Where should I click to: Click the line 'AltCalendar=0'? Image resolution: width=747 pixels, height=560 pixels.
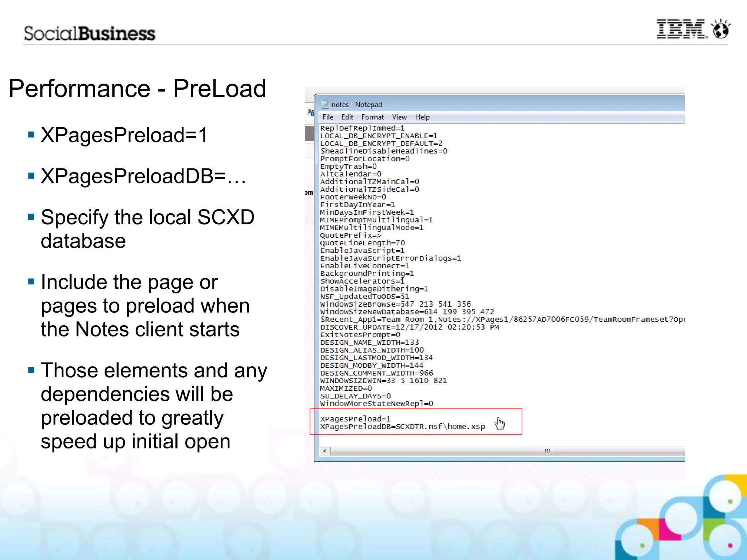(351, 174)
